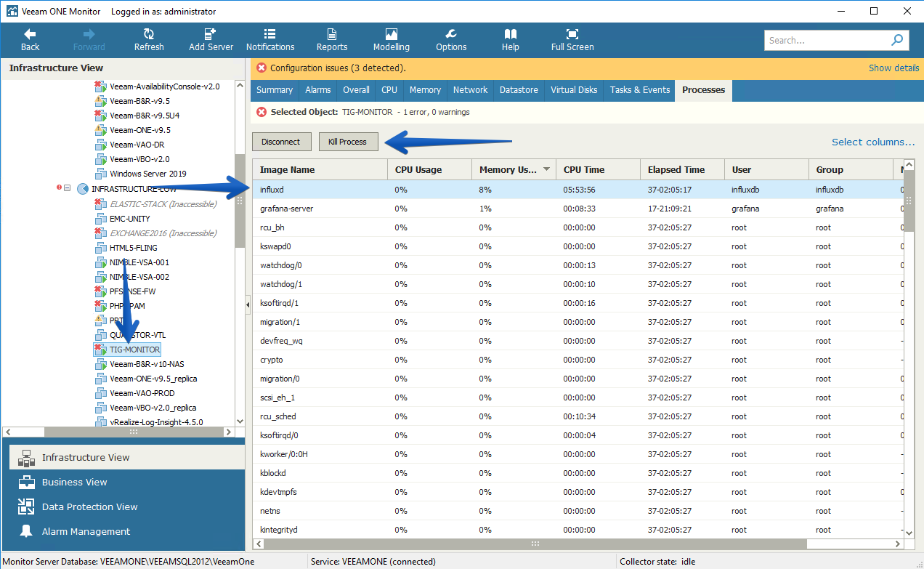
Task: Open the Modelling tool
Action: tap(392, 40)
